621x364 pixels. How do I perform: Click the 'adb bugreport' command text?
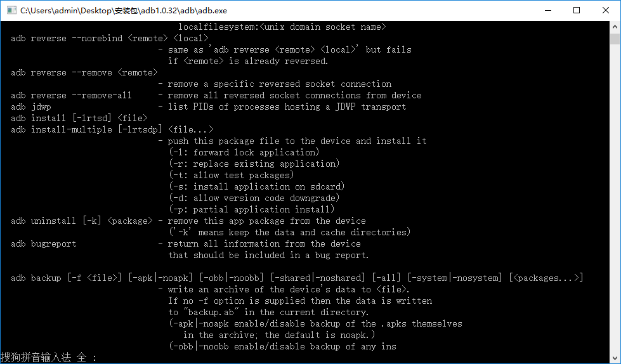pos(44,244)
